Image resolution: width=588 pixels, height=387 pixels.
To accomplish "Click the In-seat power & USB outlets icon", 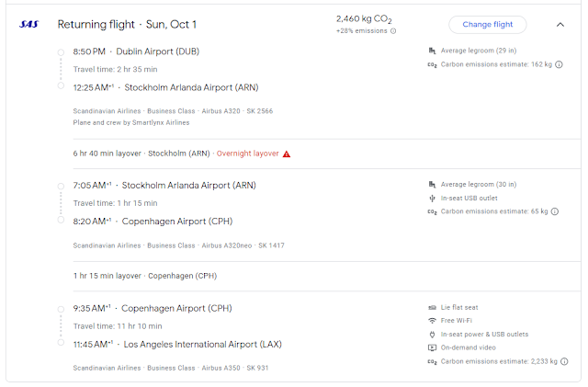I will click(x=433, y=335).
